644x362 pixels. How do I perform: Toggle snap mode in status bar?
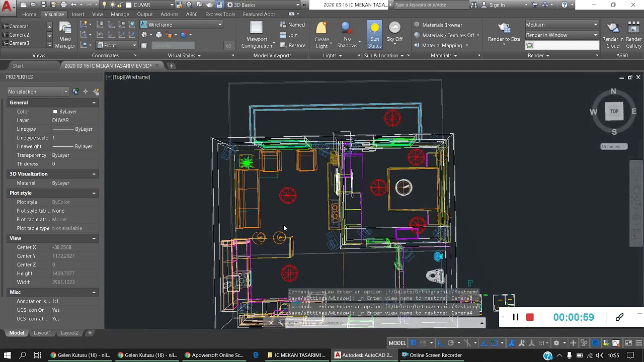[424, 343]
